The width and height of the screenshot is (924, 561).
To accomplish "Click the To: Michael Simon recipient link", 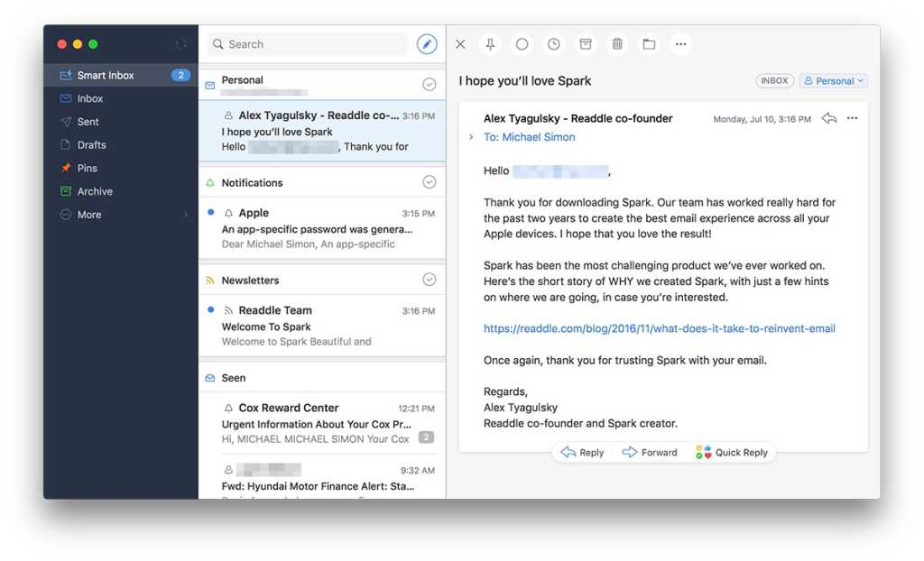I will [x=529, y=137].
